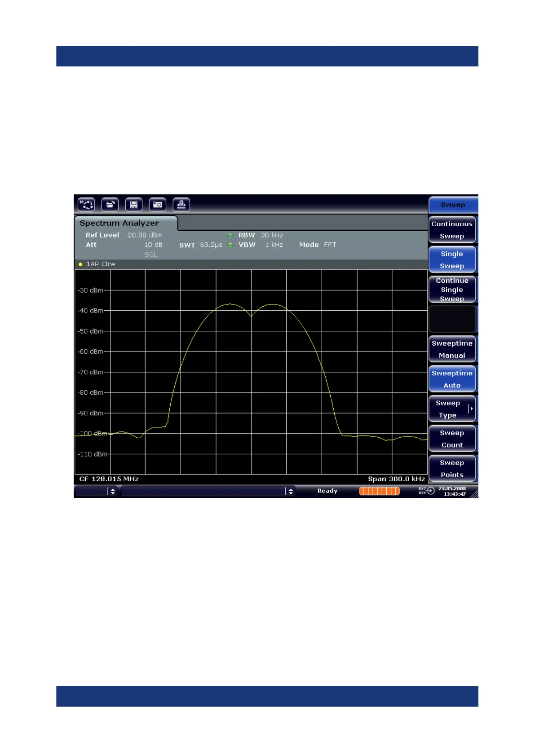Save settings using the floppy disk icon
Viewport: 535px width, 756px height.
click(x=133, y=205)
